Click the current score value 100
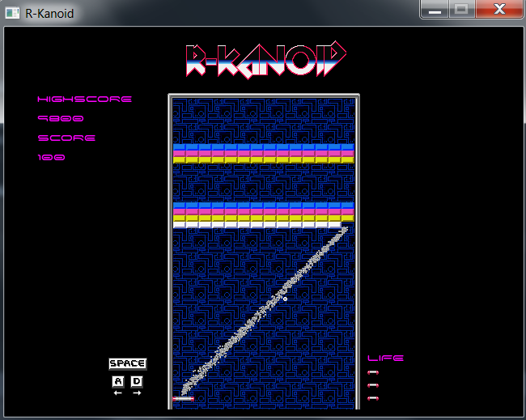Screen dimensions: 526x420 51,158
